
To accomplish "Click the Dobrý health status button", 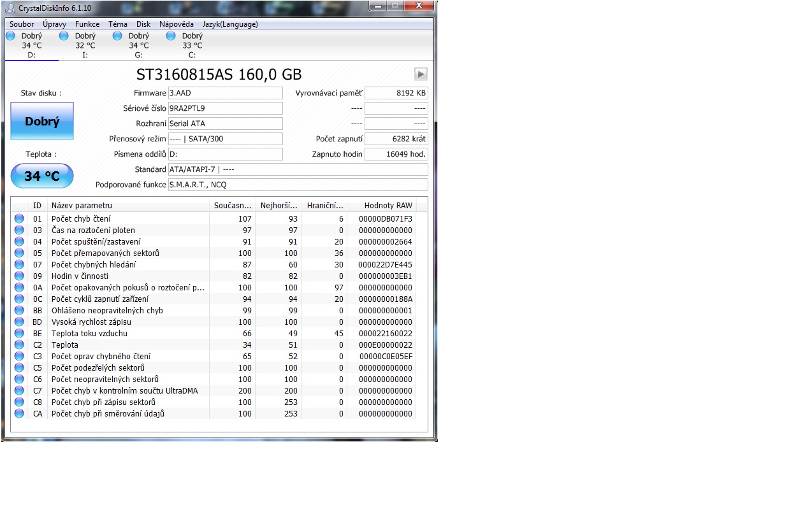I will (x=42, y=121).
